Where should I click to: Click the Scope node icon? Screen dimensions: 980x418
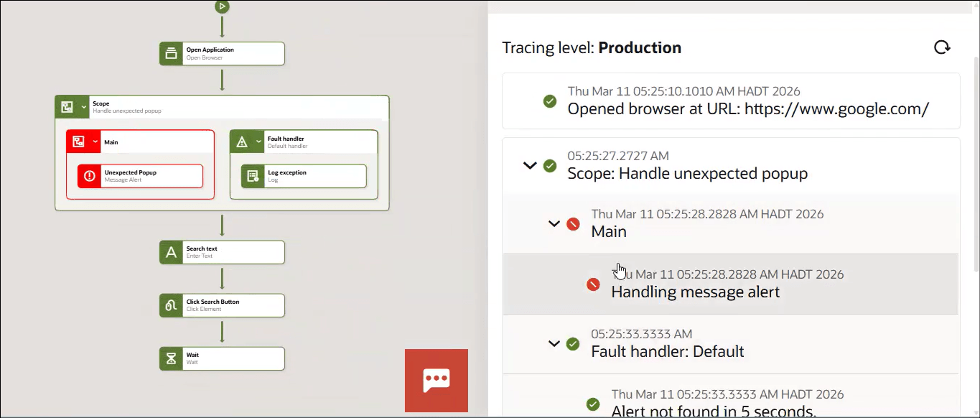67,107
